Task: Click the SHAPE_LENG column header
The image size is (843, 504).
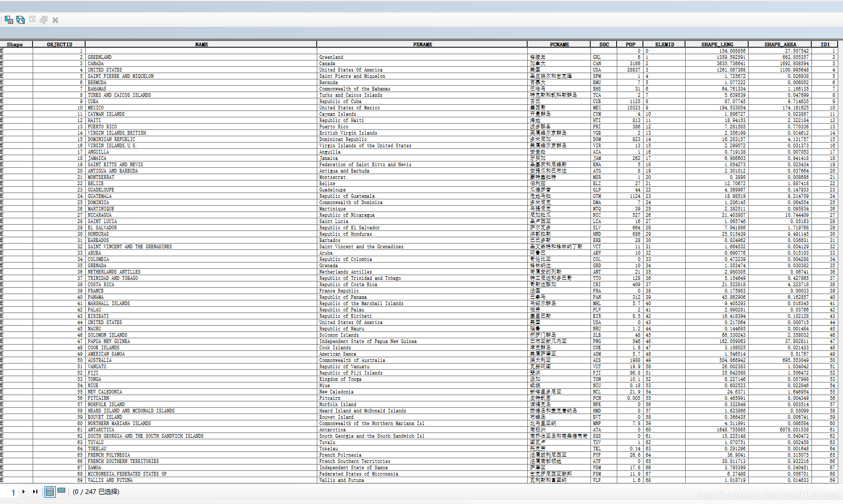Action: 717,44
